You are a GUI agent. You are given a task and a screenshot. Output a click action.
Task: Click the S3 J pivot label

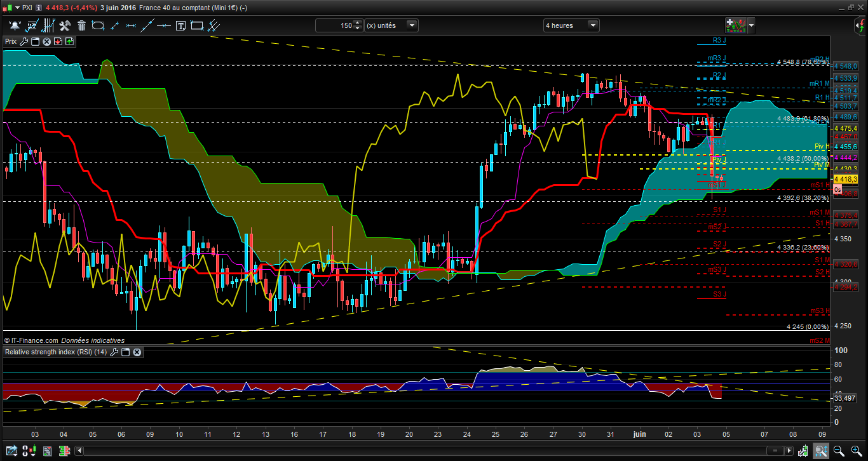point(719,295)
